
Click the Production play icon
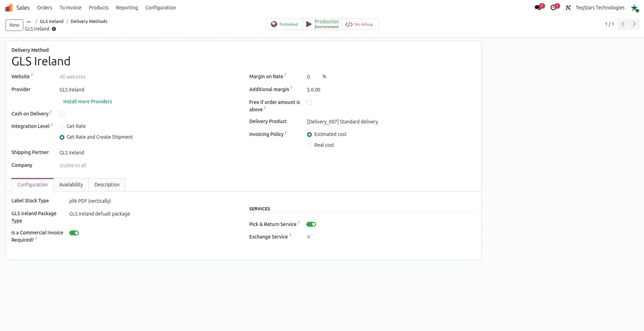(309, 24)
